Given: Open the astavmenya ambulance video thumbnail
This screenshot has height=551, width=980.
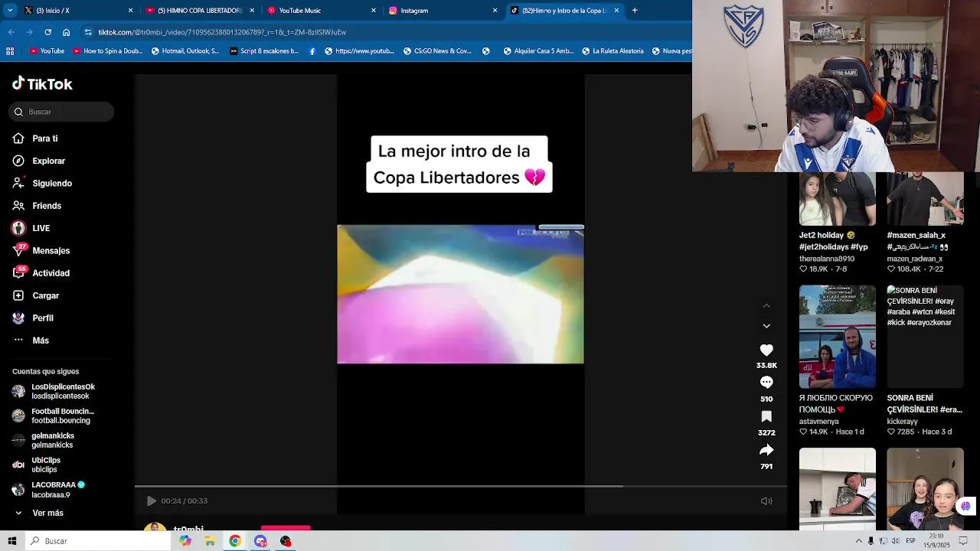Looking at the screenshot, I should 838,337.
